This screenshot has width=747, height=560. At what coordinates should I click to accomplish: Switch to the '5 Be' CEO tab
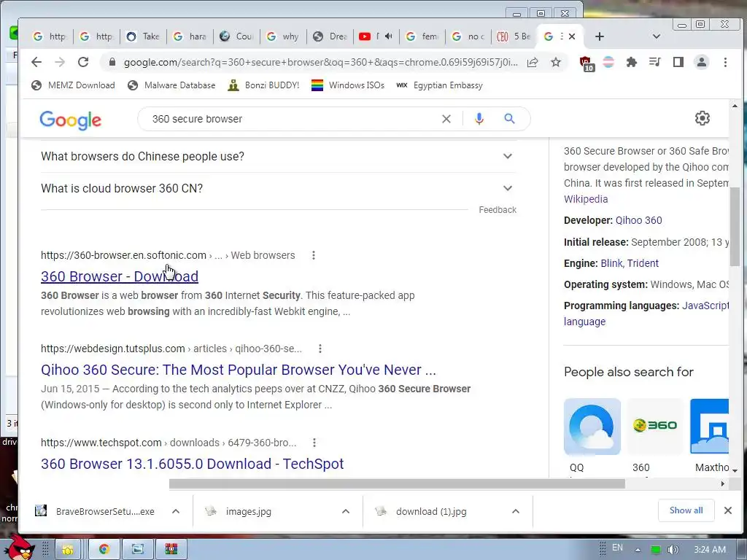pos(514,36)
